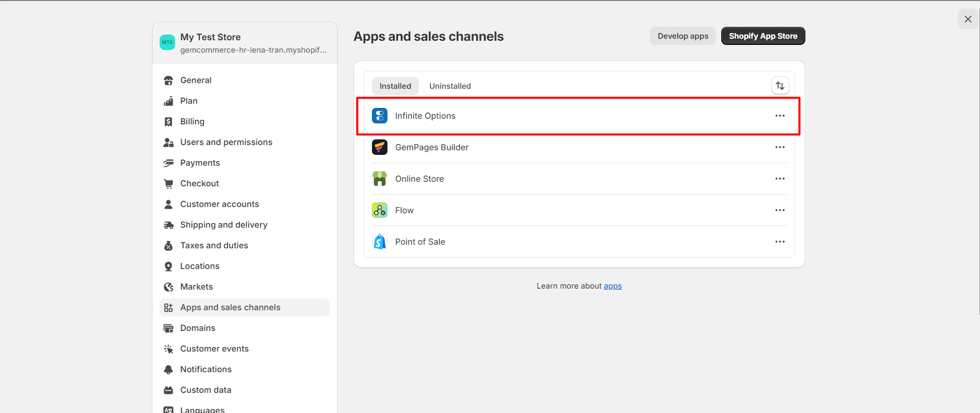
Task: Click the GemPages Builder app icon
Action: (x=380, y=147)
